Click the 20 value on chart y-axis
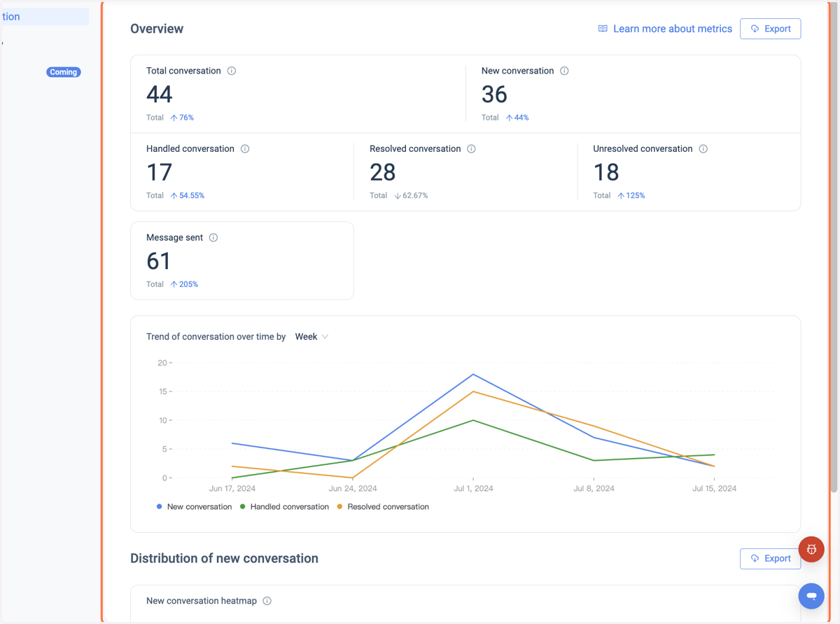 [162, 363]
